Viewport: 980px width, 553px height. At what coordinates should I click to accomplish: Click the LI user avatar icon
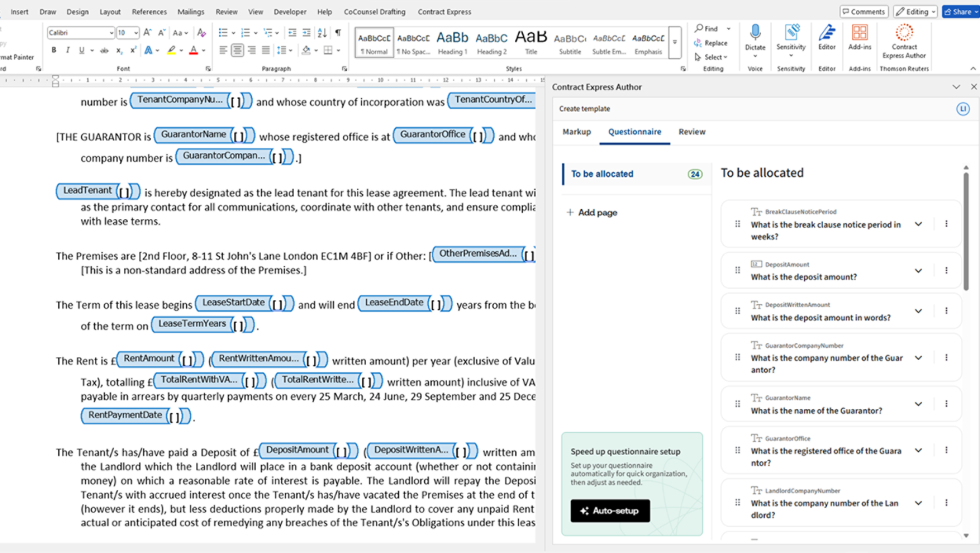[x=963, y=109]
